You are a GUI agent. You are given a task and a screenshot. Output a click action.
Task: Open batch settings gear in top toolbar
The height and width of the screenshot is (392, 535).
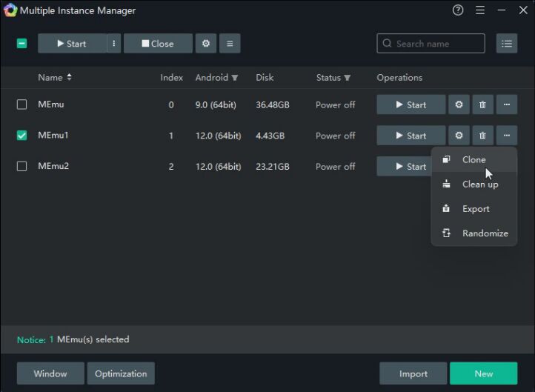206,44
